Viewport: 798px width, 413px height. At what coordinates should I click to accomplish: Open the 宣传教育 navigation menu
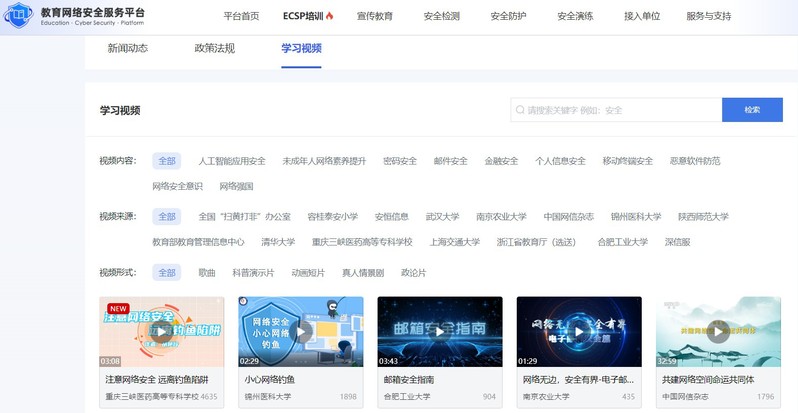click(x=374, y=16)
